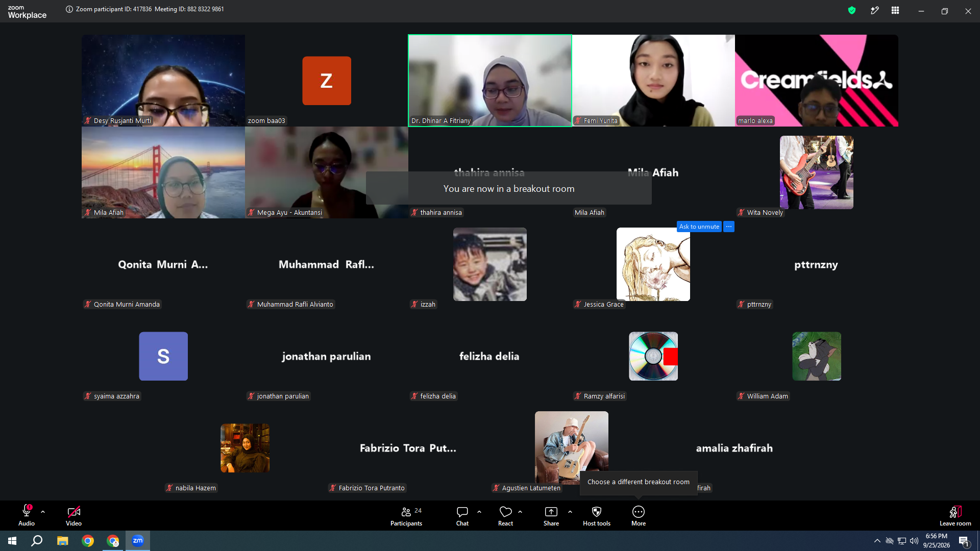Image resolution: width=980 pixels, height=551 pixels.
Task: Expand the React options arrow
Action: pos(520,511)
